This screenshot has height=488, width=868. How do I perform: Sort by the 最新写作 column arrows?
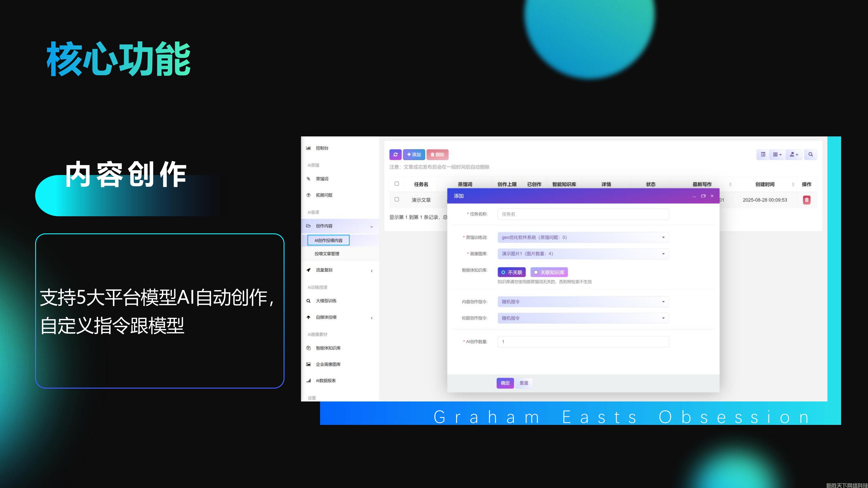click(x=730, y=184)
